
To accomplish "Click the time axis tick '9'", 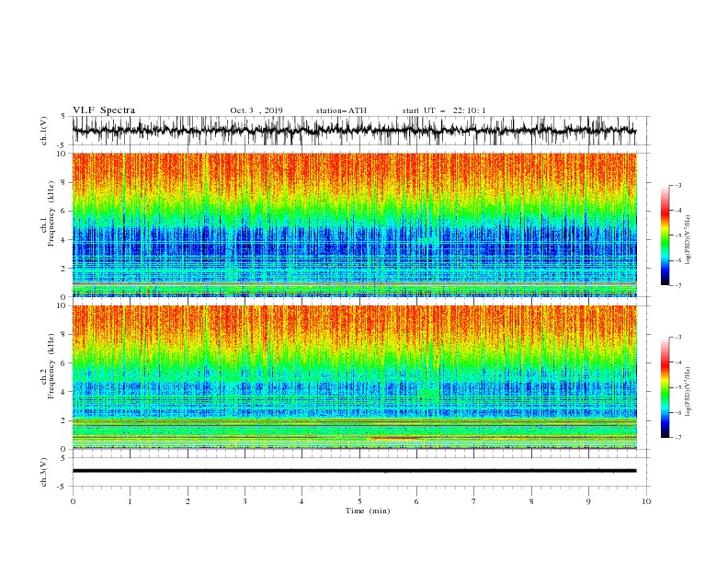I will pyautogui.click(x=588, y=501).
